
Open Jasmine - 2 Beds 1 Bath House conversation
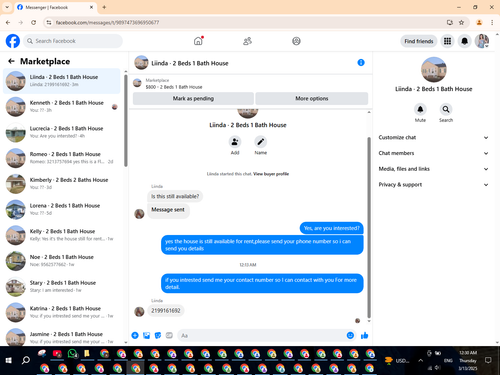(x=62, y=337)
